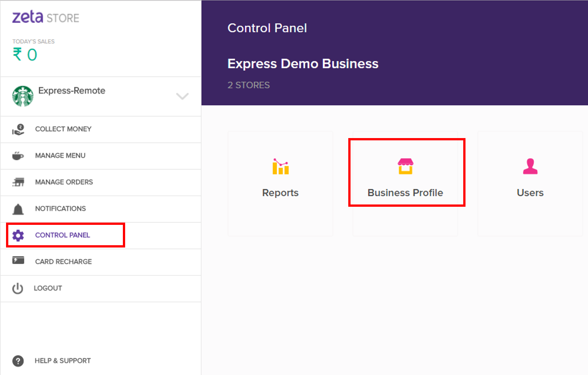Click the Users person icon
Screen dimensions: 588x375
pos(530,166)
